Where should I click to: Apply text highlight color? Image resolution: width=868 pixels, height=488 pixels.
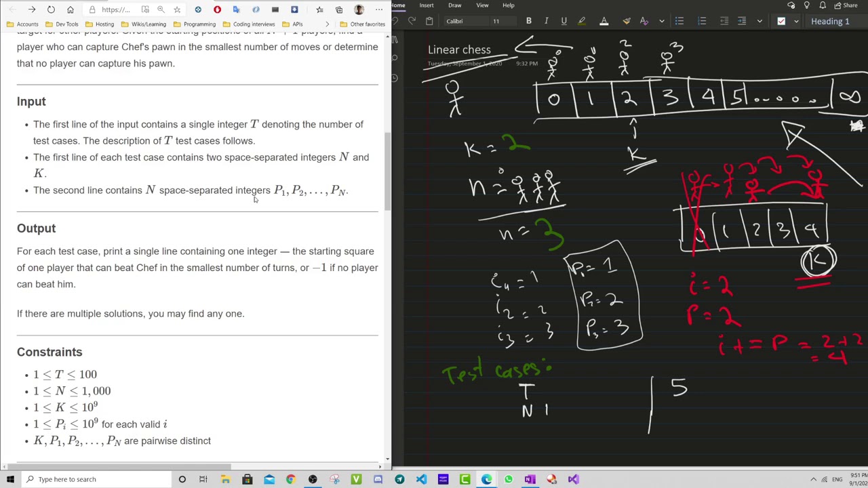pos(582,21)
